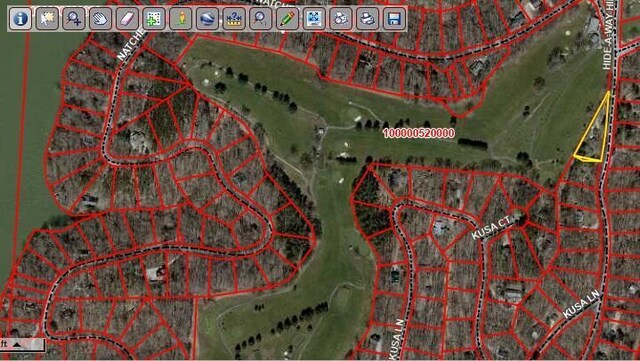This screenshot has height=361, width=640.
Task: Choose the zoom in magnifier tool
Action: (x=74, y=18)
